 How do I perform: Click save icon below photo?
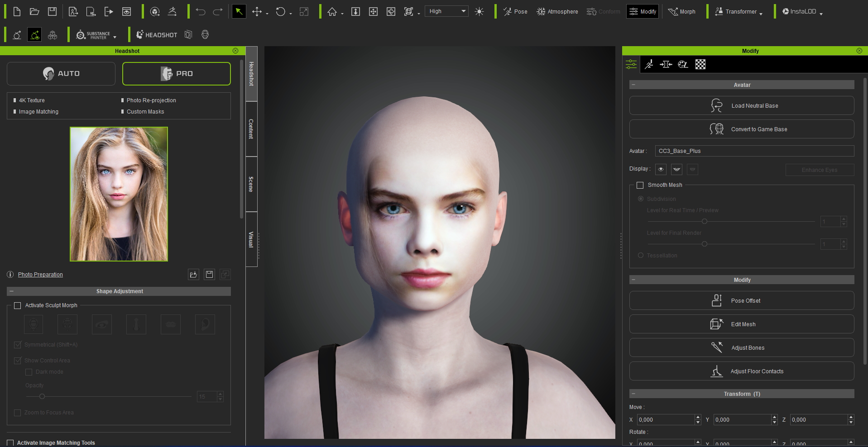[x=209, y=274]
